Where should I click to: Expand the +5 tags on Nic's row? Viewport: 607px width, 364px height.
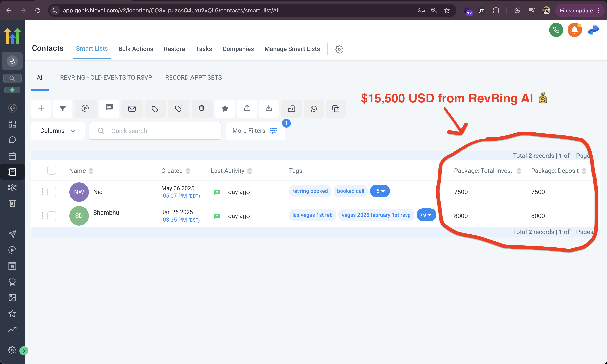(380, 191)
